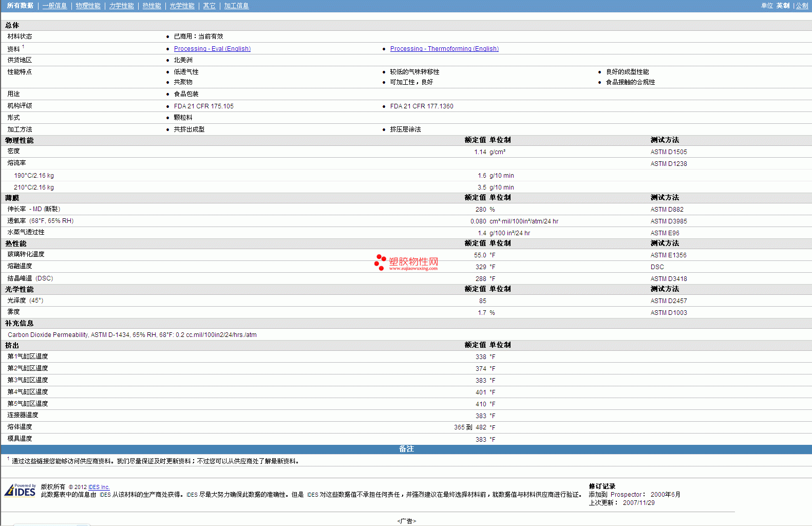Switch to the 一般信息 tab
Viewport: 812px width, 526px height.
coord(54,6)
